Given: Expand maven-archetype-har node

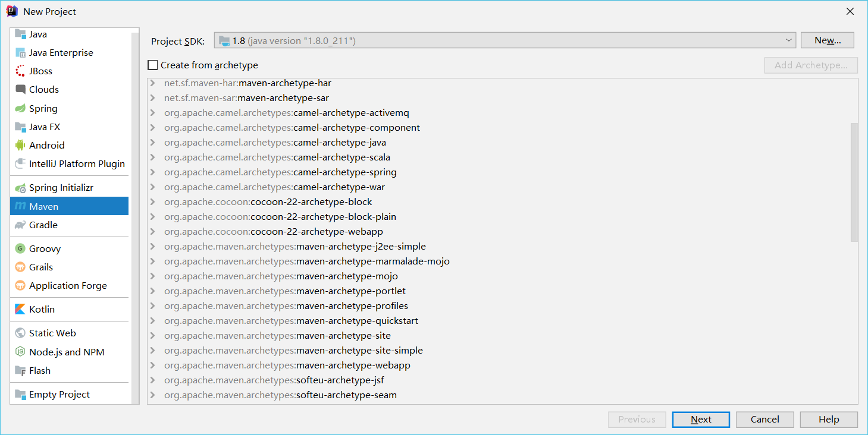Looking at the screenshot, I should click(153, 83).
